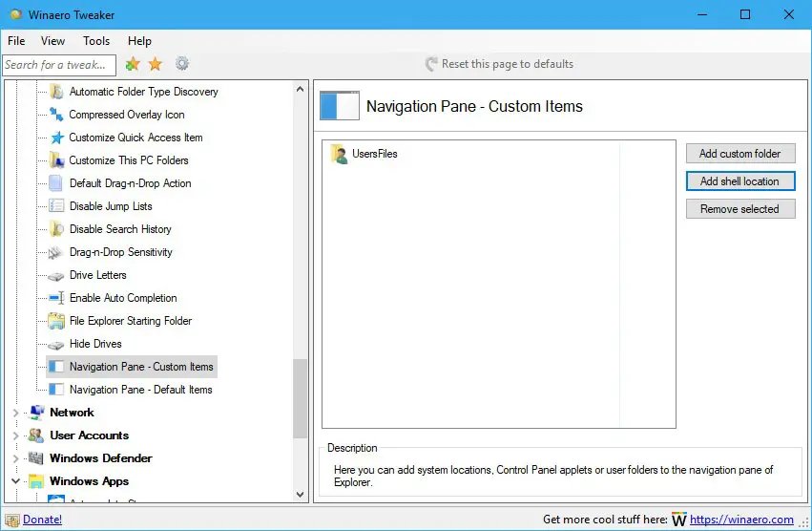Open settings via the gear icon
Screen dimensions: 812x531
[181, 63]
